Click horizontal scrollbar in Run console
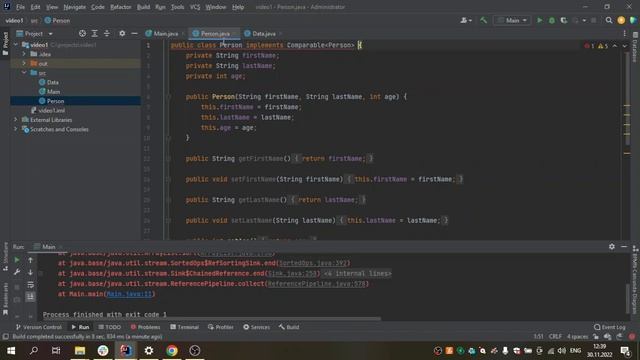This screenshot has width=640, height=360. 212,319
